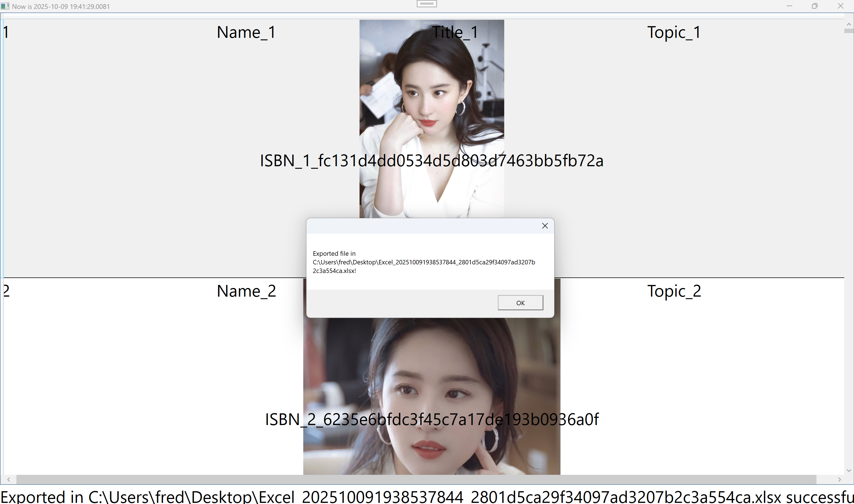Click vertical scrollbar down arrow
The width and height of the screenshot is (854, 504).
point(848,470)
